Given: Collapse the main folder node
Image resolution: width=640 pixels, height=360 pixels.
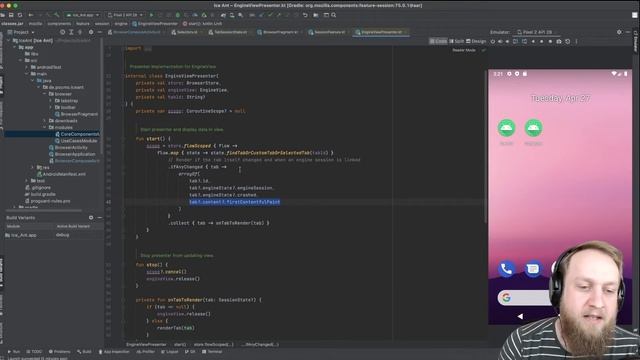Looking at the screenshot, I should (27, 74).
